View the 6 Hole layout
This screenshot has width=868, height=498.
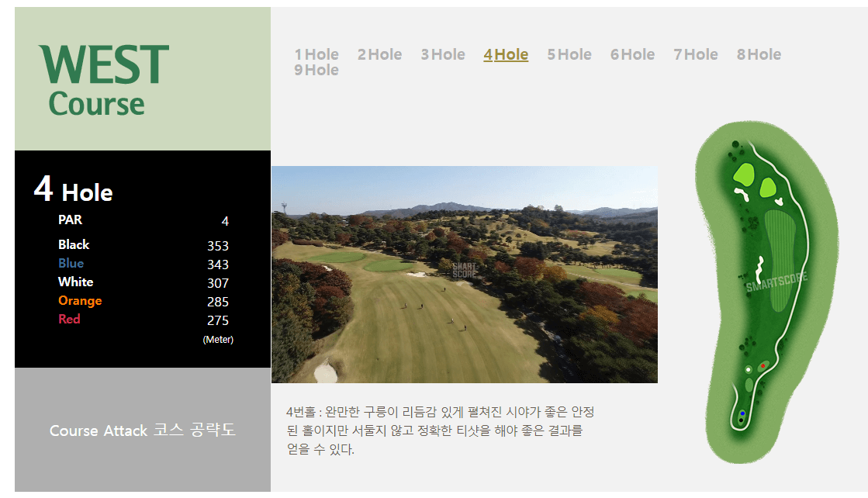tap(632, 54)
